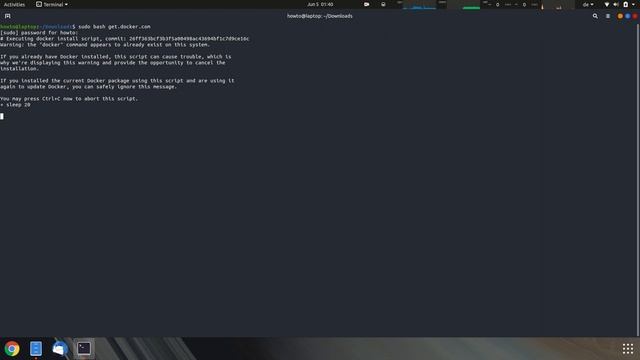Open the disk activity graph in top bar
Image resolution: width=640 pixels, height=360 pixels.
[x=558, y=4]
